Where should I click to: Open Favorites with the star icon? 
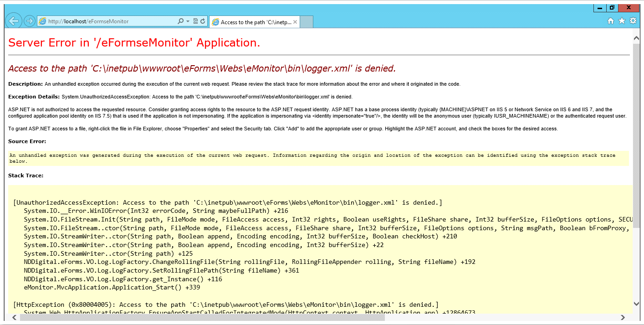coord(623,21)
